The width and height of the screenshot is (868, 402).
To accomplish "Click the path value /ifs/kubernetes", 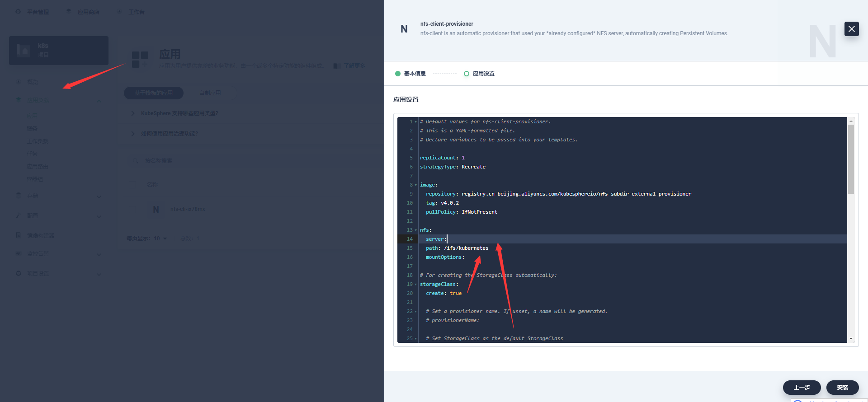I will coord(466,248).
